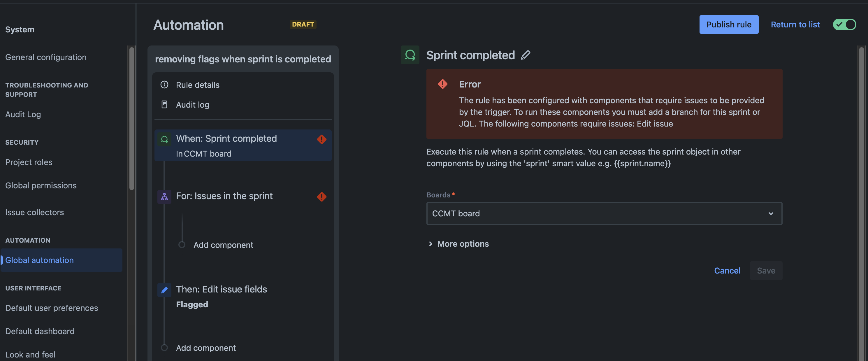
Task: Click the error badge on For: Issues in the sprint
Action: [x=322, y=197]
